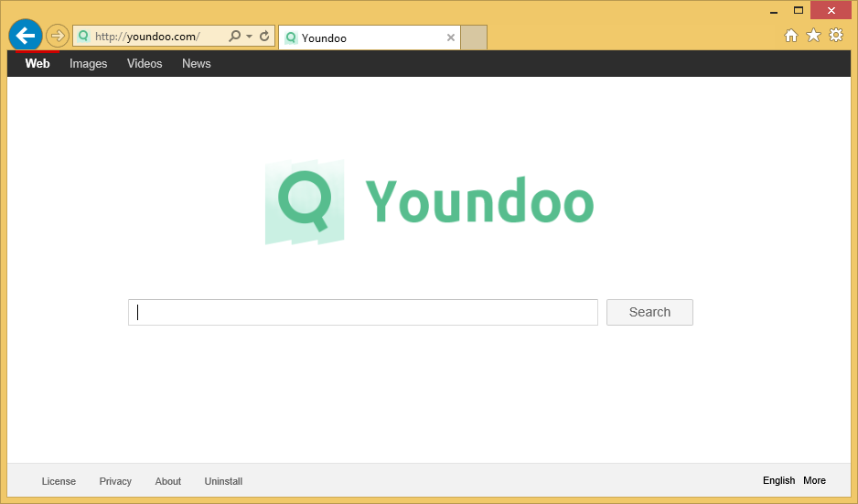Open the Uninstall link
Screen dimensions: 858x504
pos(223,481)
